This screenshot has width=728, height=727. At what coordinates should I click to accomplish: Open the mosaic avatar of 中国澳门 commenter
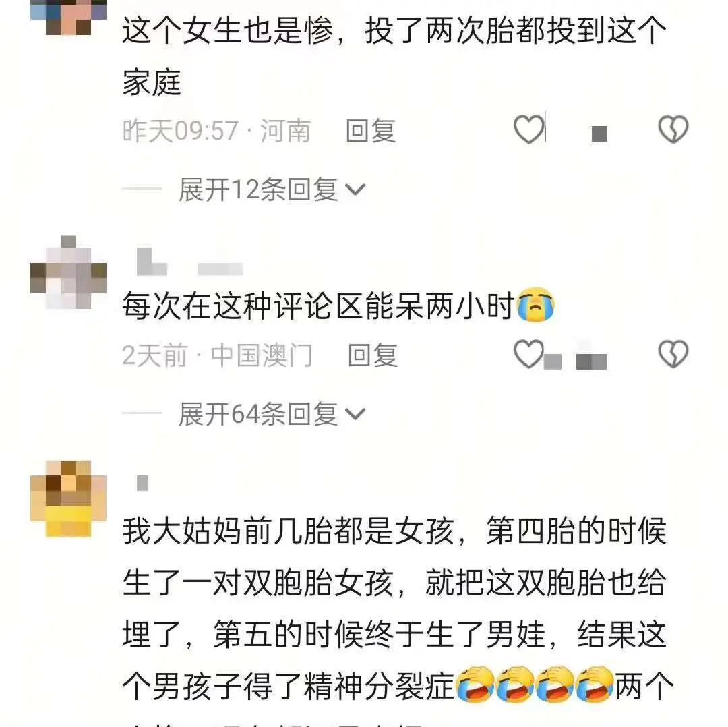coord(68,272)
